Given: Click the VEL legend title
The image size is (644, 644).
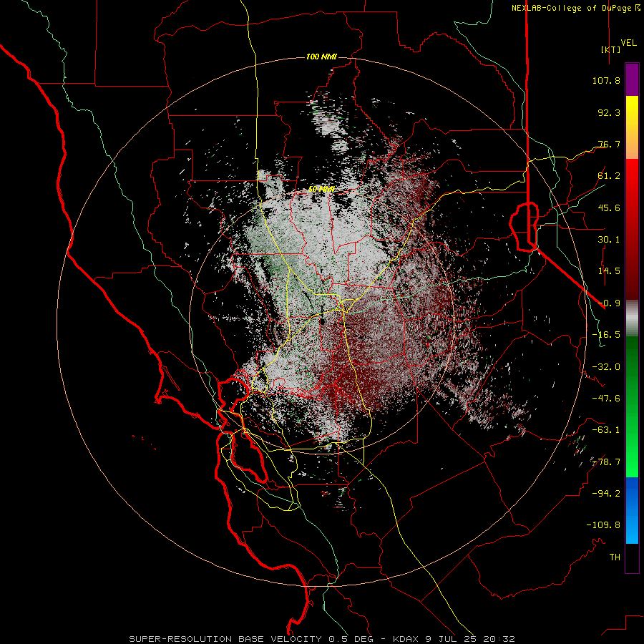Looking at the screenshot, I should [x=628, y=43].
